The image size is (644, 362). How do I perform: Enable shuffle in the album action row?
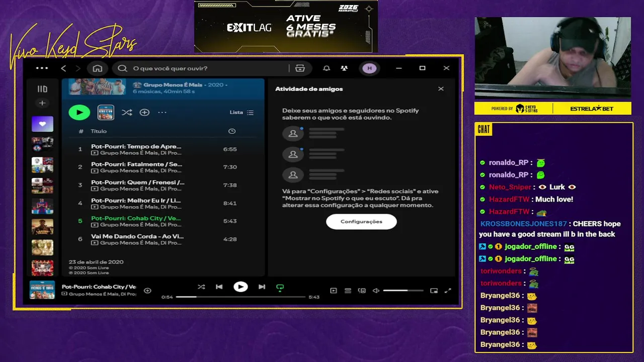point(127,113)
